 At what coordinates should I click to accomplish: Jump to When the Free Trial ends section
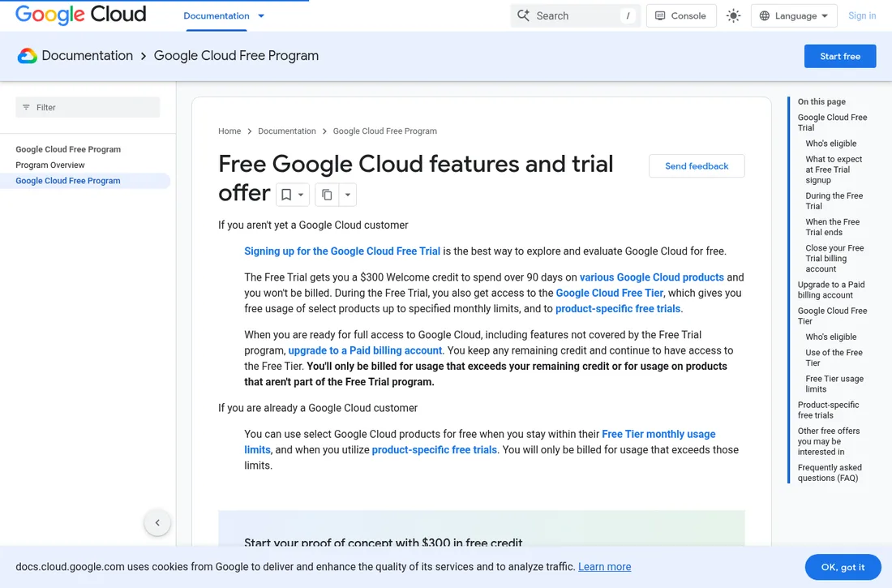point(832,227)
